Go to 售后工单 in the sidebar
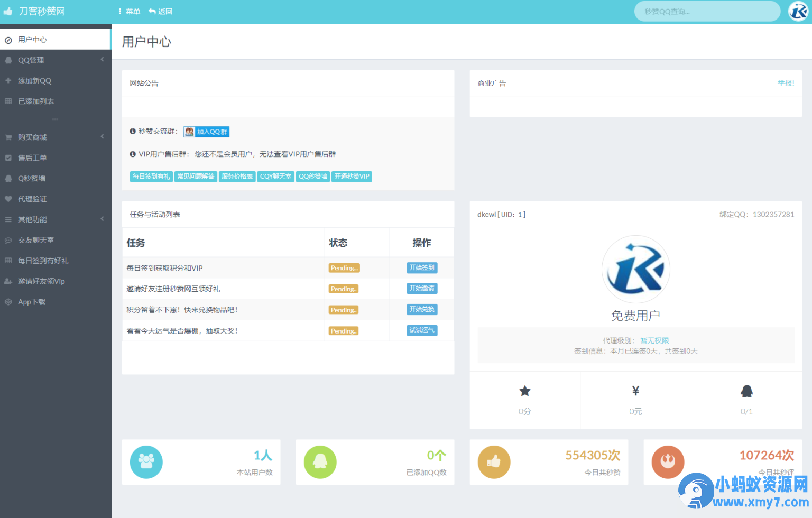This screenshot has height=518, width=812. pos(56,158)
